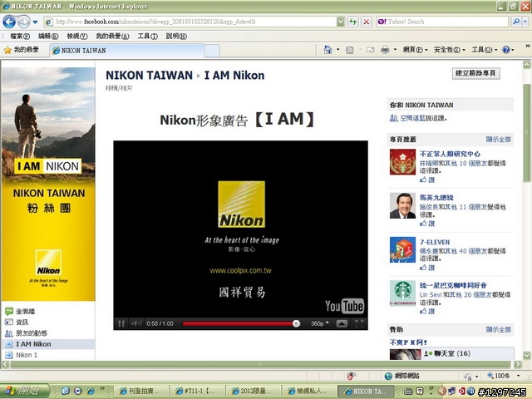The image size is (532, 399).
Task: Open the 檢視(V) menu
Action: (x=77, y=36)
